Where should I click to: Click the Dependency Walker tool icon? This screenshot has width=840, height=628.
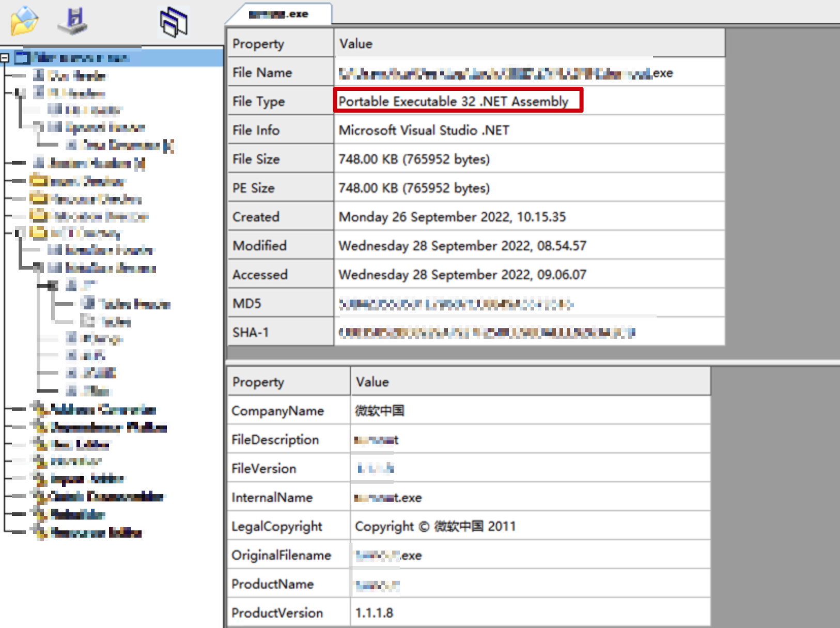[39, 427]
